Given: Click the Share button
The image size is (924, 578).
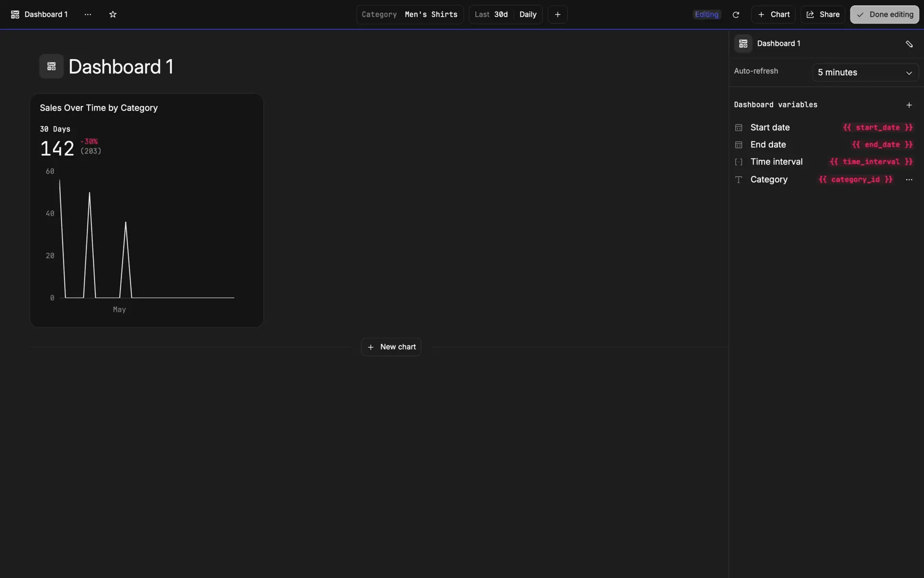Looking at the screenshot, I should point(822,14).
